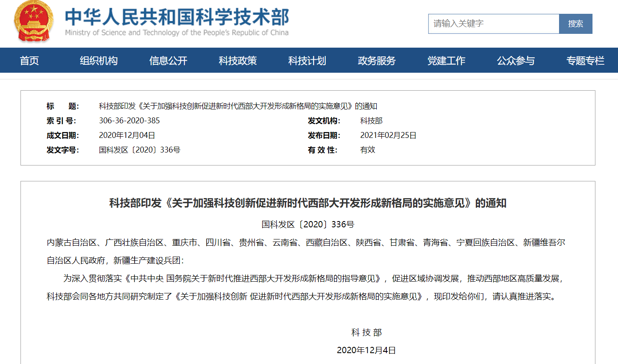This screenshot has width=618, height=364.
Task: Click the 中华人民共和国科学技术部 site title
Action: click(177, 17)
